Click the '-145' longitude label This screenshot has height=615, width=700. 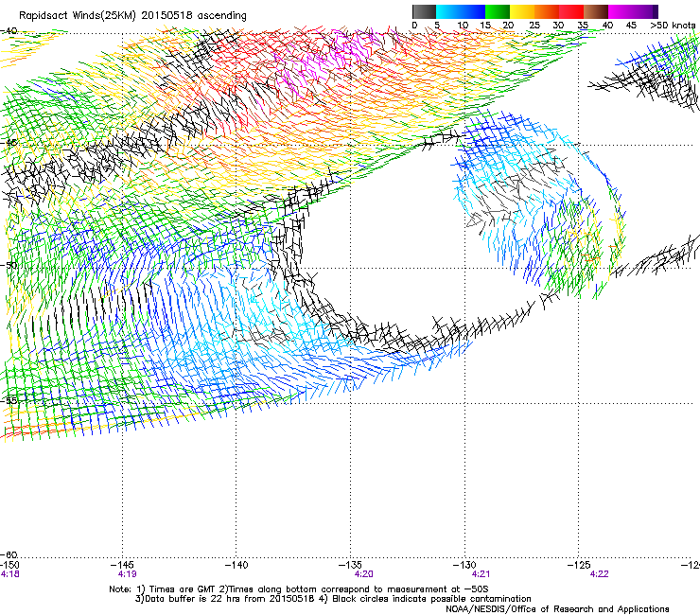pos(122,565)
